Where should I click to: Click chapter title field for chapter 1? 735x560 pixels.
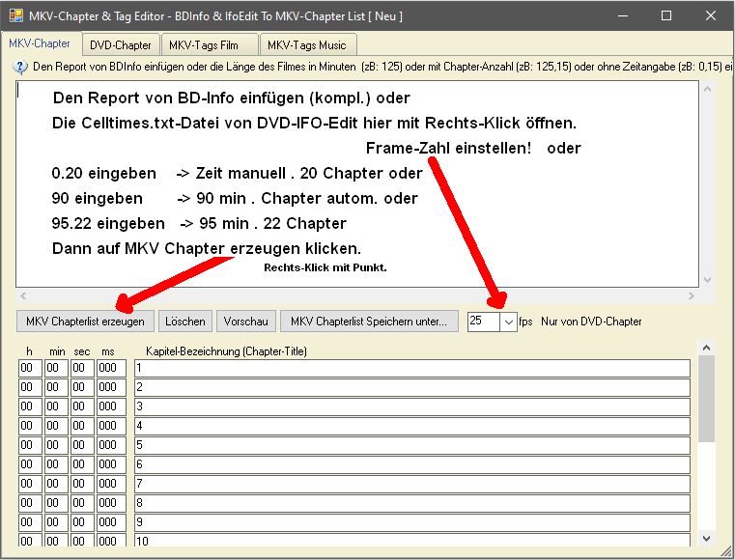click(x=412, y=368)
